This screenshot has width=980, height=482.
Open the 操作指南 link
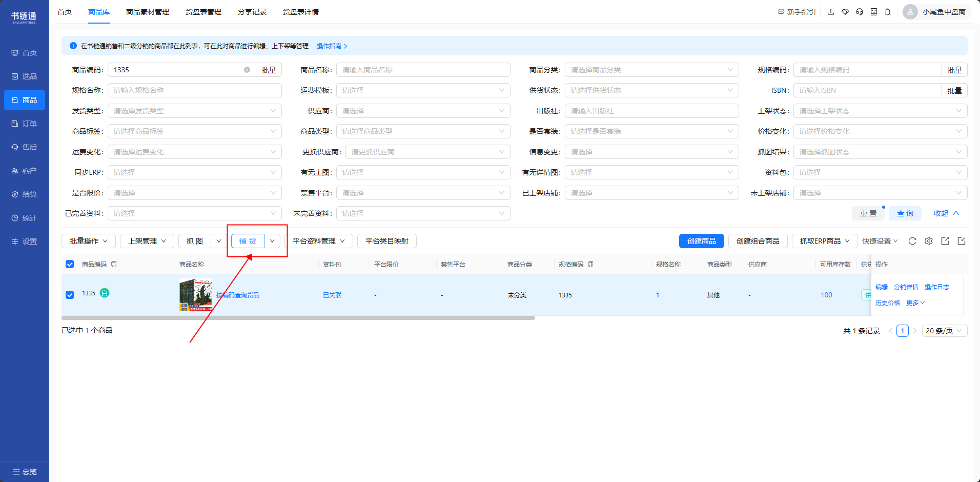coord(332,46)
